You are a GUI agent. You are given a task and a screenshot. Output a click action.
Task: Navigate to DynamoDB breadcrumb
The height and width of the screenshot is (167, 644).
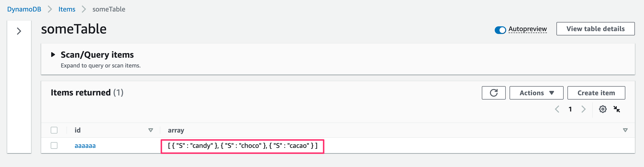pyautogui.click(x=24, y=9)
